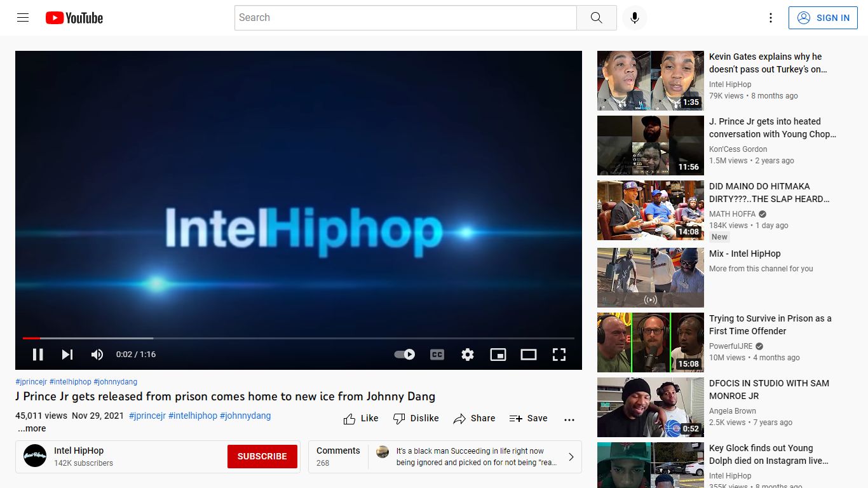Click #intelhiphop hashtag above title
The width and height of the screenshot is (868, 488).
71,382
